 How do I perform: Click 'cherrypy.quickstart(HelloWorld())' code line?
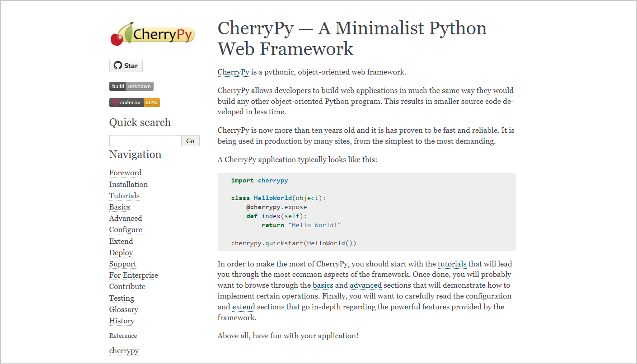point(294,243)
